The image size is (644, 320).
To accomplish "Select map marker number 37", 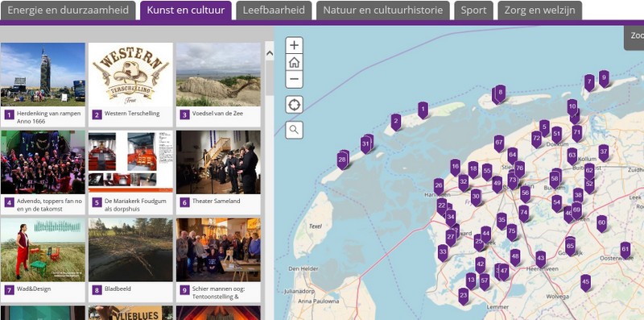I will [603, 152].
